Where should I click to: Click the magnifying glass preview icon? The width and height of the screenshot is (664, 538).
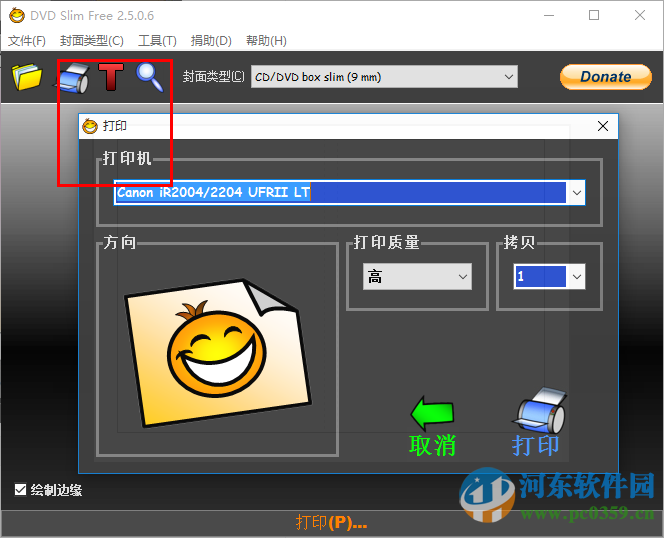[x=149, y=77]
